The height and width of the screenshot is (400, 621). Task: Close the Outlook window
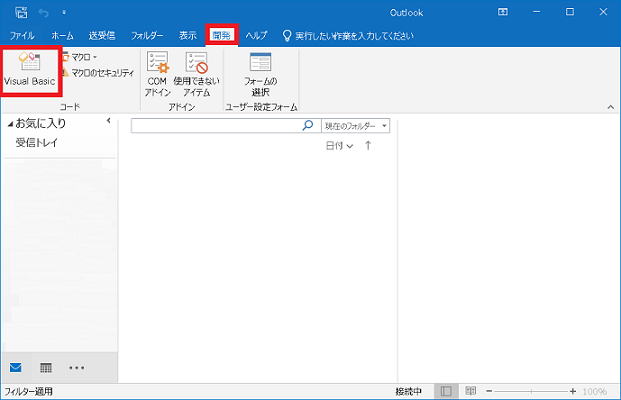point(603,12)
